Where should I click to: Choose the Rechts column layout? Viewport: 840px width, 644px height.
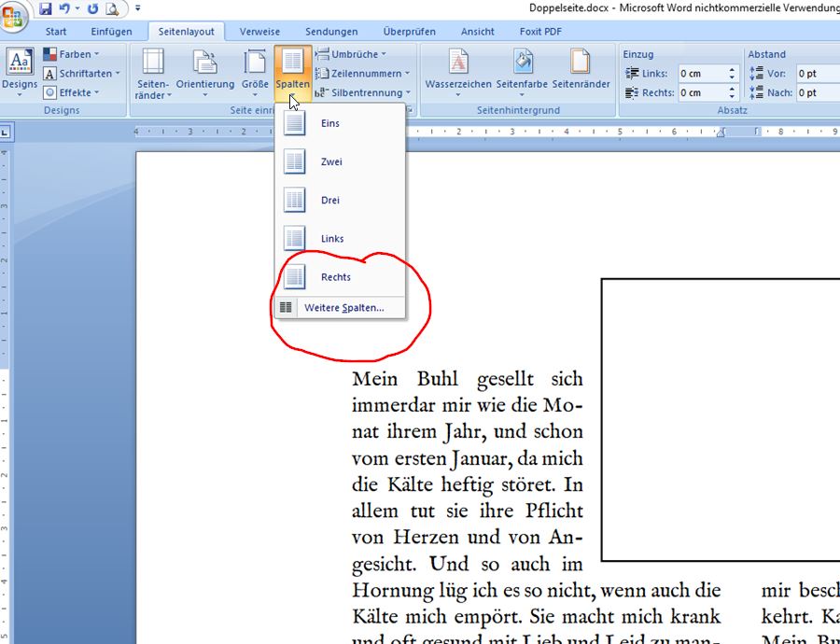[x=335, y=277]
